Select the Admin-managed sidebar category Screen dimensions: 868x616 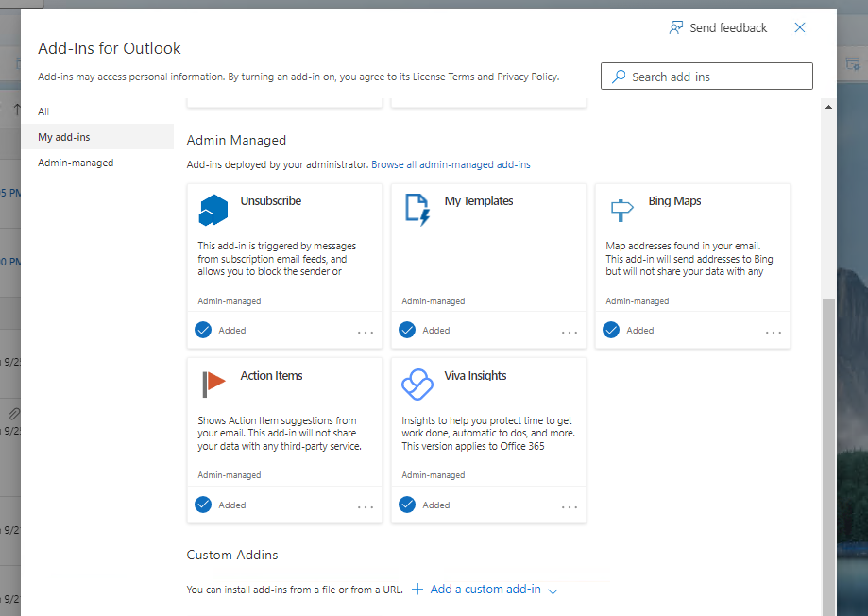(x=75, y=162)
